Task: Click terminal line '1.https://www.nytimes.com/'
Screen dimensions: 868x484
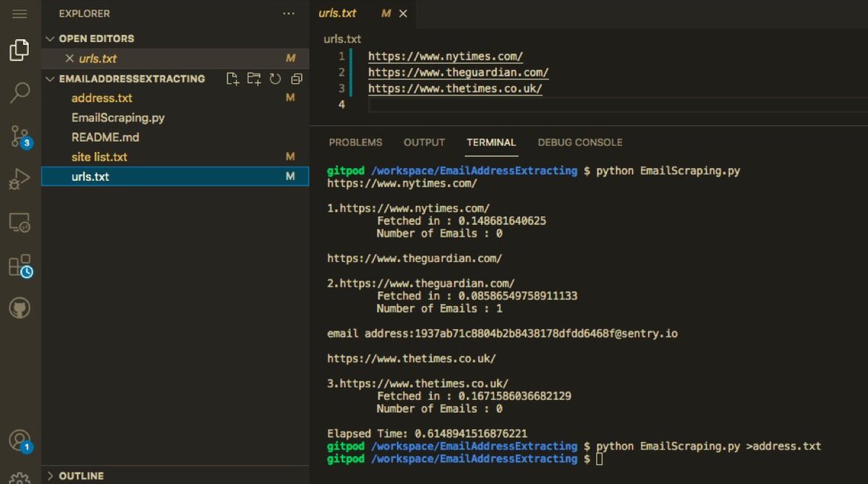Action: point(408,208)
